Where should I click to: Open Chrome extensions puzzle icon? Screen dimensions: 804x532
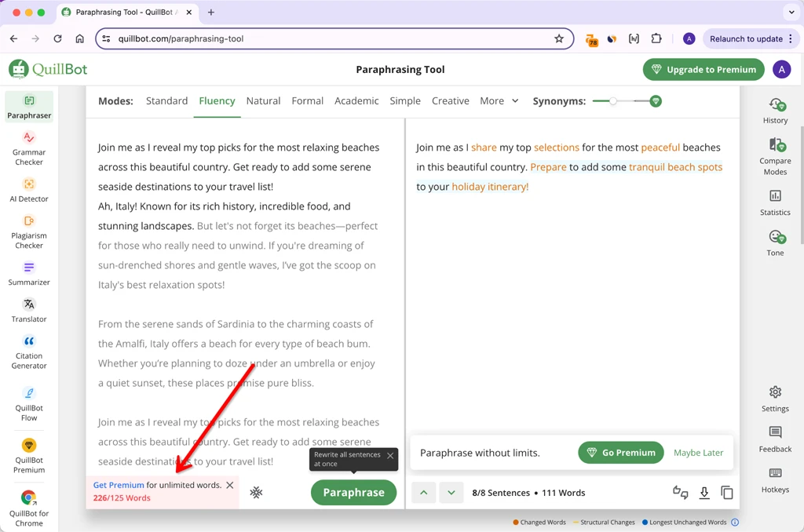pos(656,38)
